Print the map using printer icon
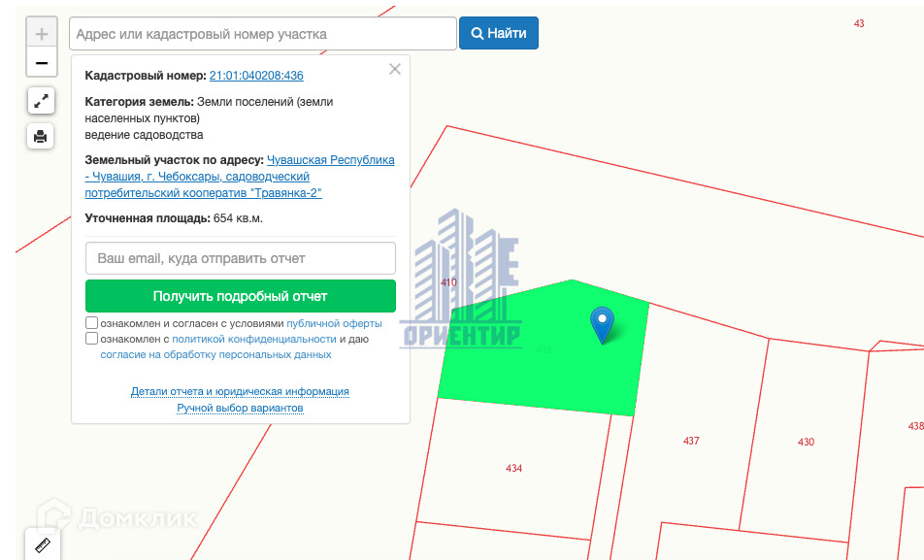This screenshot has width=924, height=560. [41, 136]
